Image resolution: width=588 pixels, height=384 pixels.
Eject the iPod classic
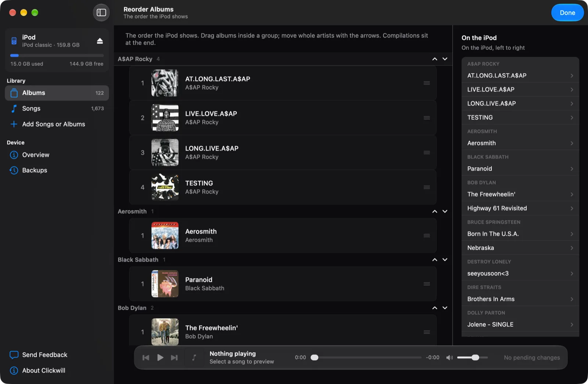click(x=100, y=41)
